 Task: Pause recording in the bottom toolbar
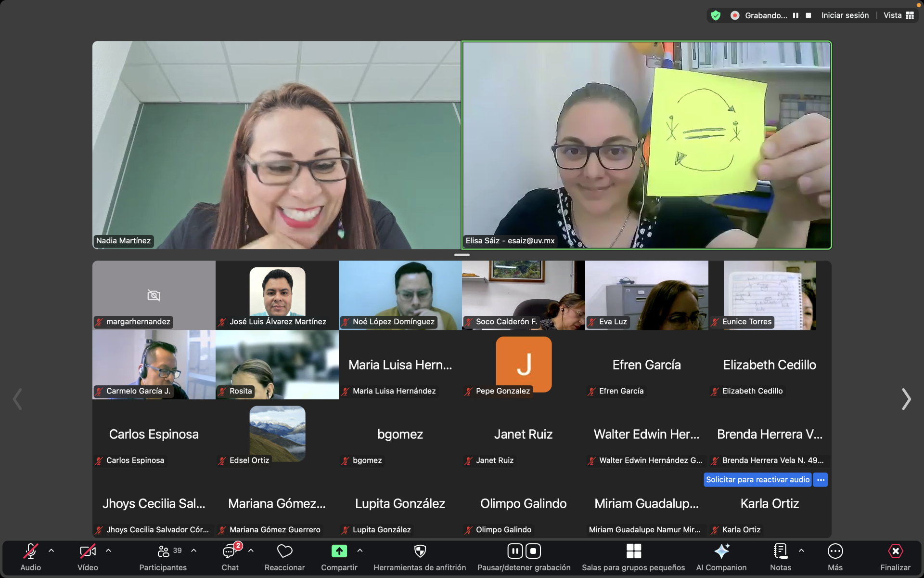(x=514, y=551)
